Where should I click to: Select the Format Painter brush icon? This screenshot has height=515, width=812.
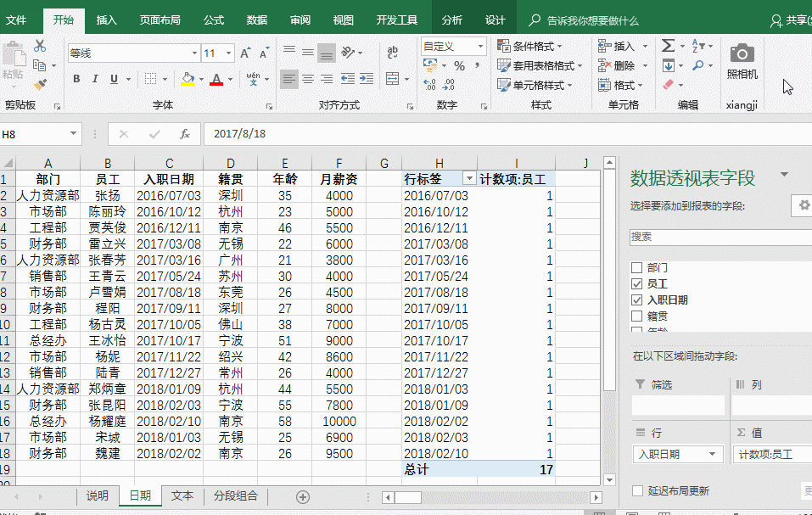40,84
